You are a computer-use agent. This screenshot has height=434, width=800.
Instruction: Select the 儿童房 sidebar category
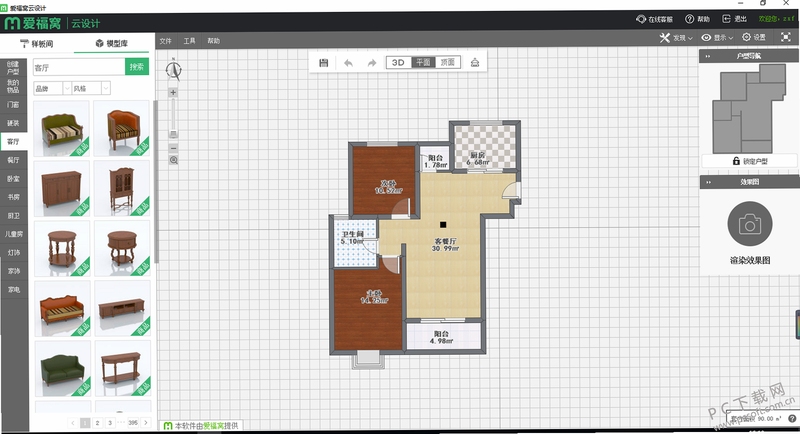pos(13,234)
